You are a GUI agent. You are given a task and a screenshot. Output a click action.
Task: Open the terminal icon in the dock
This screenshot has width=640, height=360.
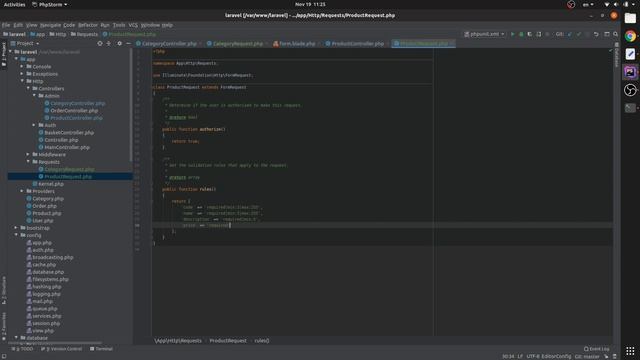point(630,108)
